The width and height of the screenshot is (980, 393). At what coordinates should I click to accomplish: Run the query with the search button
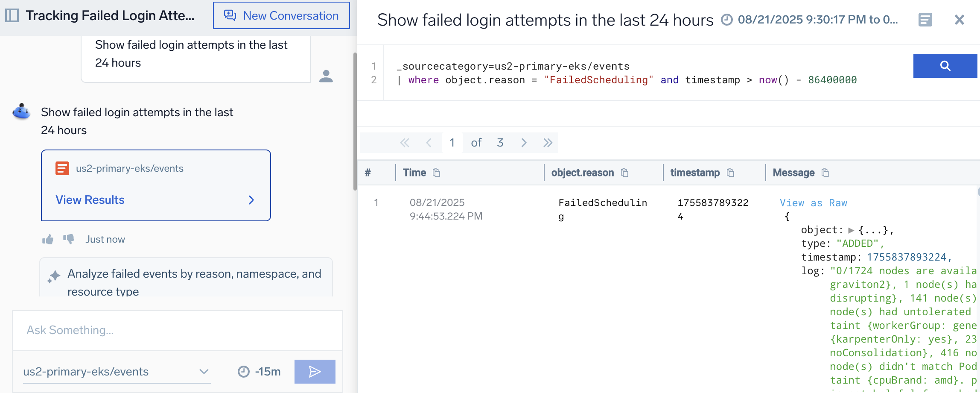945,66
